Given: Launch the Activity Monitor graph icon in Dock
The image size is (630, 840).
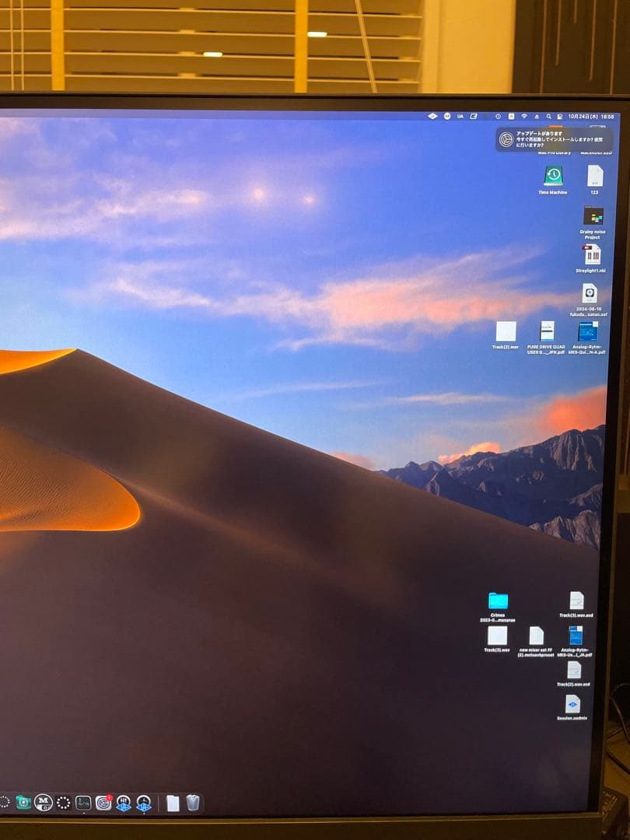Looking at the screenshot, I should 83,803.
